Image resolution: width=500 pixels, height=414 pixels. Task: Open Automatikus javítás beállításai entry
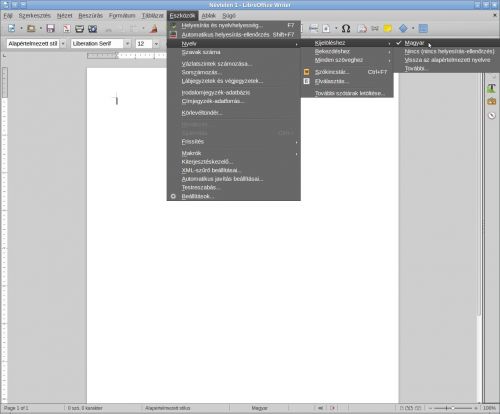[x=234, y=179]
